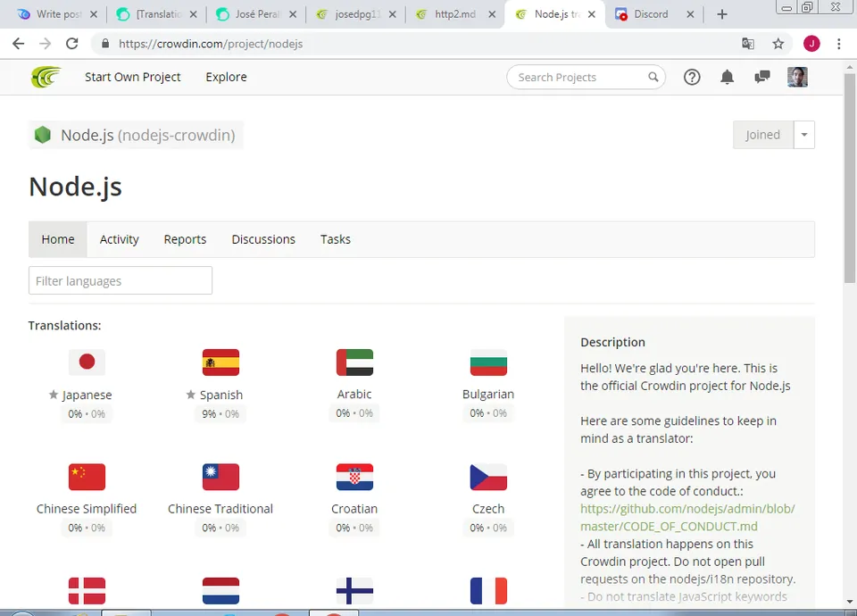This screenshot has width=857, height=616.
Task: Open user profile avatar in Crowdin header
Action: (797, 77)
